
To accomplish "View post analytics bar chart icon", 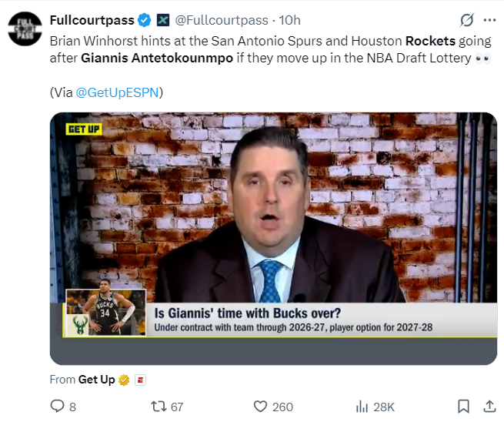I will (362, 407).
